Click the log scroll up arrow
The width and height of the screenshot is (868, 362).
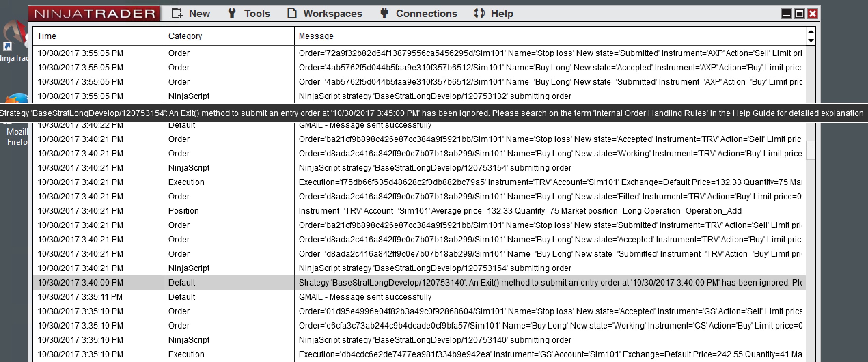811,32
